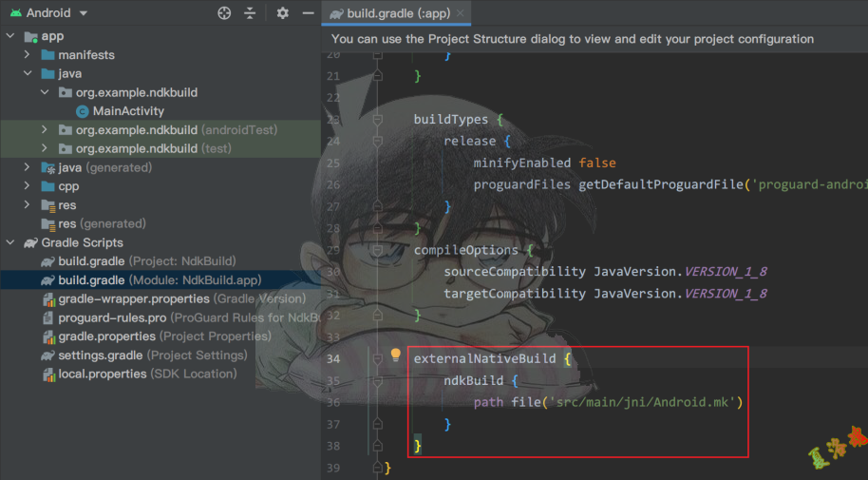Open proguard-rules.pro file

[x=189, y=317]
